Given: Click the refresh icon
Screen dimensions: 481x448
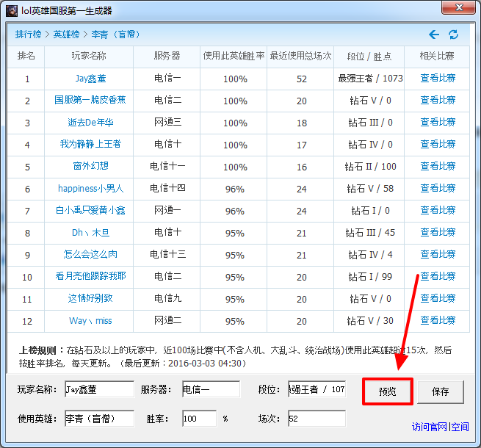Looking at the screenshot, I should click(x=454, y=35).
